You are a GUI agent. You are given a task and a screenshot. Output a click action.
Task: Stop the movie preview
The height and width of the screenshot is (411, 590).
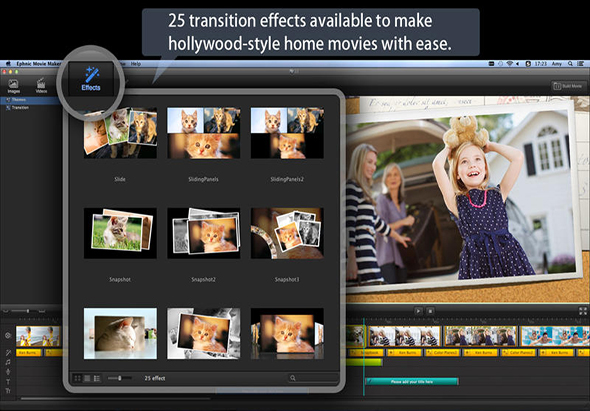430,311
